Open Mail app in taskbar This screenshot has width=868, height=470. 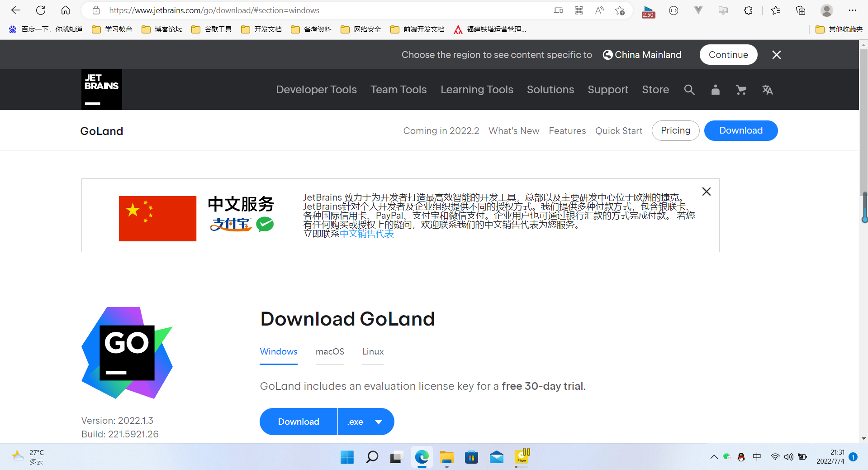496,457
